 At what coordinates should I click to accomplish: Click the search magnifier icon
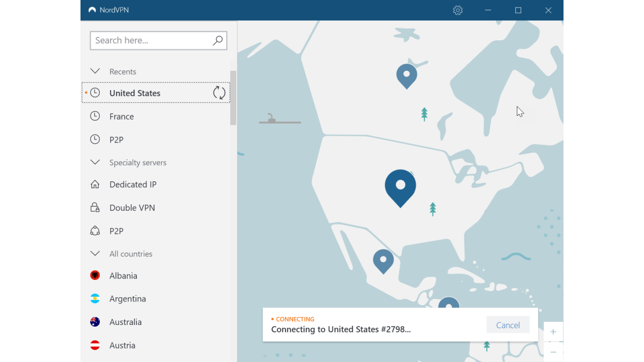(217, 40)
